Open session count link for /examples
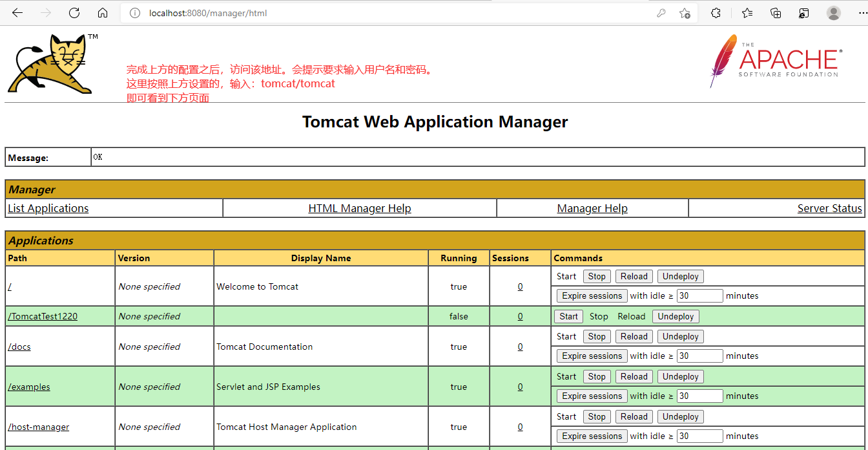Screen dimensions: 868x450 521,387
